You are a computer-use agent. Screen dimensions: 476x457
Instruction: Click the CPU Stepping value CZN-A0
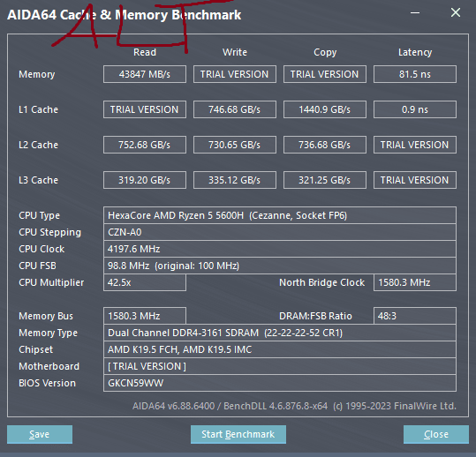point(280,232)
